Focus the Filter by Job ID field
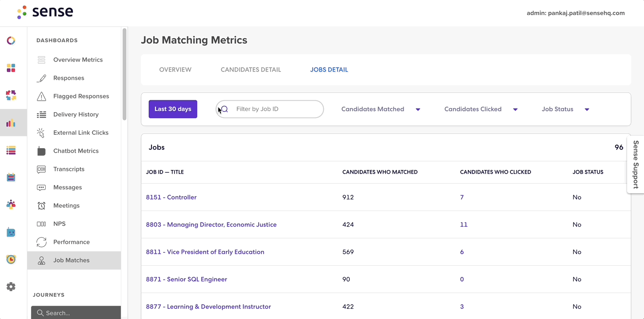Screen dimensions: 644x319 point(270,109)
